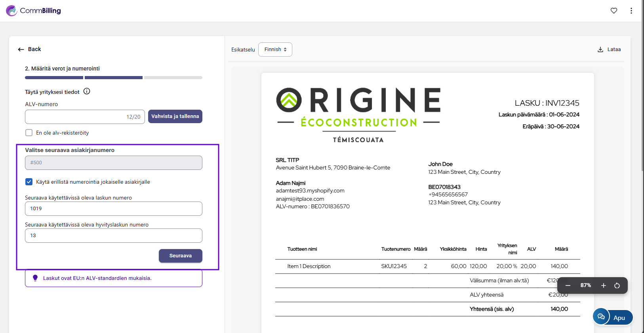Open the three-dot more options menu

pos(631,11)
